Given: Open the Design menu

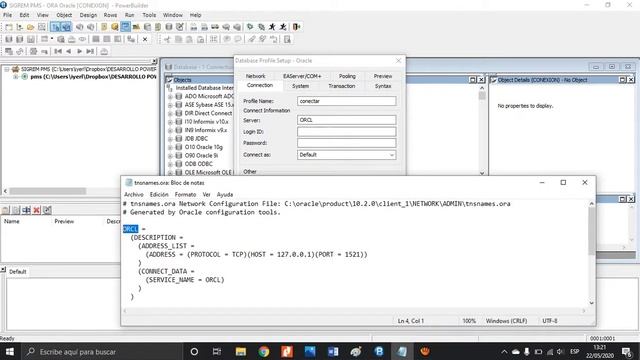Looking at the screenshot, I should (x=88, y=15).
